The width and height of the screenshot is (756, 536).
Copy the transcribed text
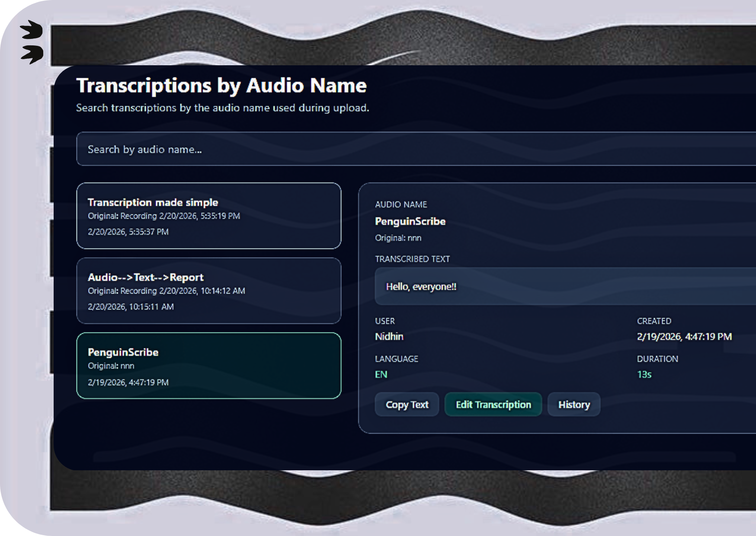(407, 404)
